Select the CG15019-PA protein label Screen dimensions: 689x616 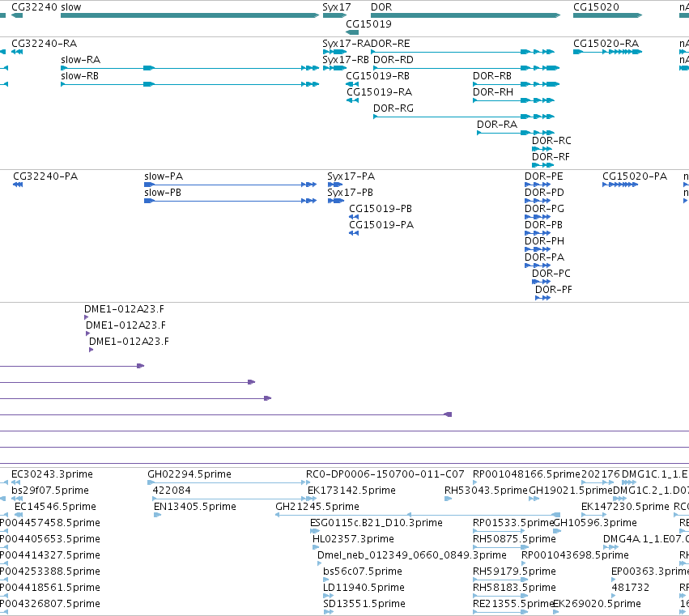point(381,225)
